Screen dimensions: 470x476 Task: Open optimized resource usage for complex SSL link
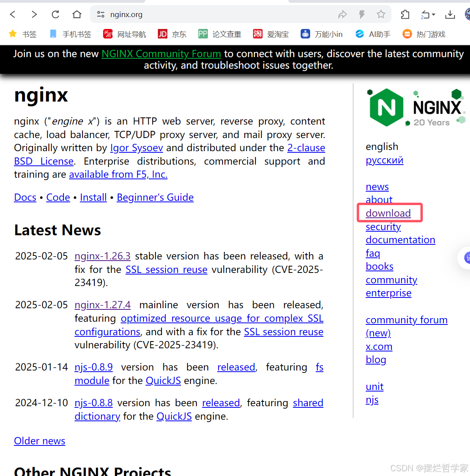tap(222, 319)
